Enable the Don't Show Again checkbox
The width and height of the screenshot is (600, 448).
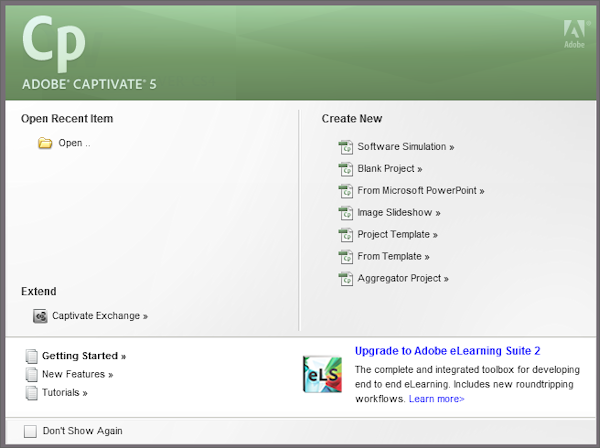(x=28, y=431)
